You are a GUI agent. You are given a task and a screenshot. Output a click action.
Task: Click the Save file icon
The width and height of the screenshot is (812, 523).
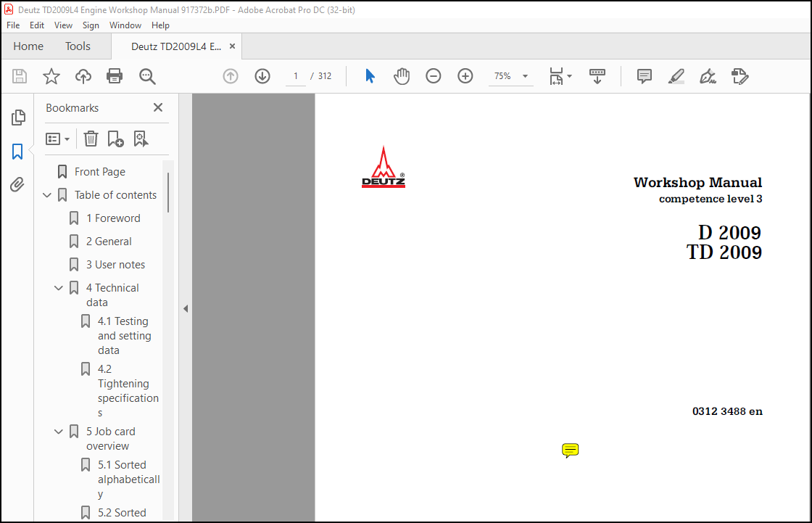20,76
